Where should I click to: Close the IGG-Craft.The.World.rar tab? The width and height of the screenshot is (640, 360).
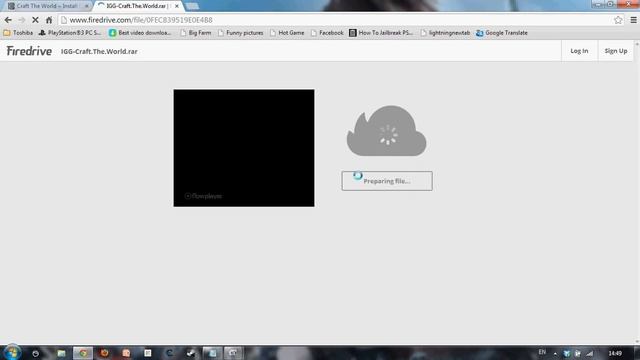(x=177, y=6)
